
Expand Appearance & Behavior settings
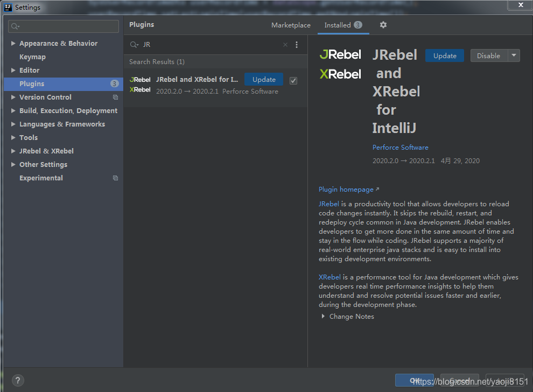click(x=13, y=43)
